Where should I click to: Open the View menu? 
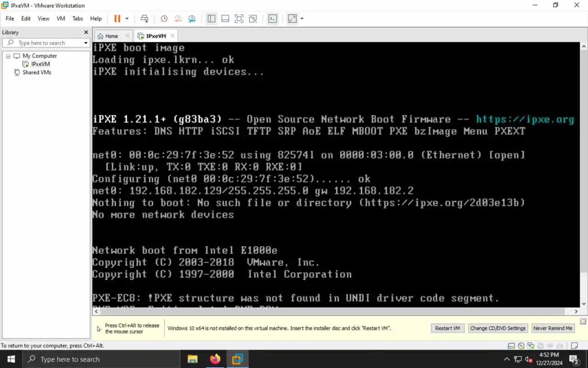(43, 19)
